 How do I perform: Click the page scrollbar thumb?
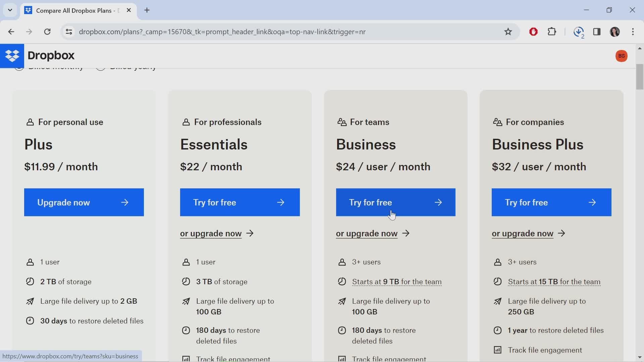[x=639, y=77]
